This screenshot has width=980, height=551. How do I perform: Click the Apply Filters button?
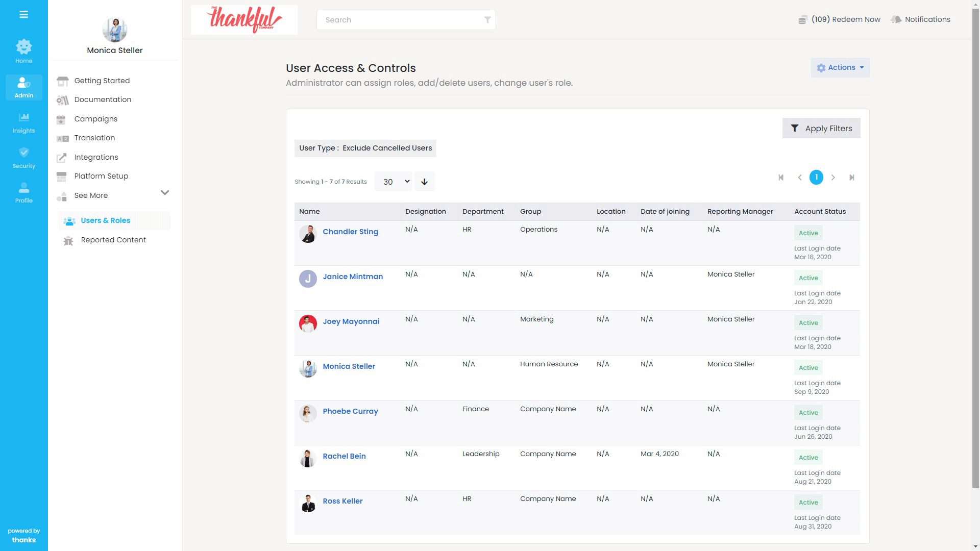pyautogui.click(x=821, y=129)
